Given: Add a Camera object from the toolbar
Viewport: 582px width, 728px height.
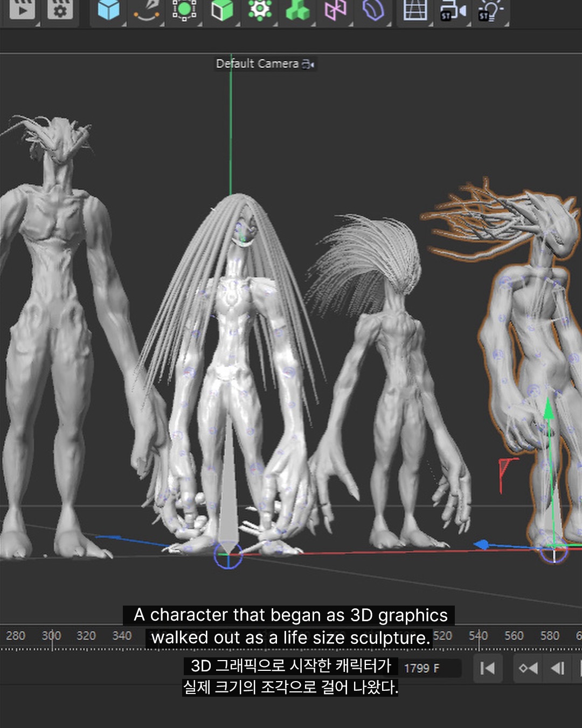Looking at the screenshot, I should tap(453, 11).
